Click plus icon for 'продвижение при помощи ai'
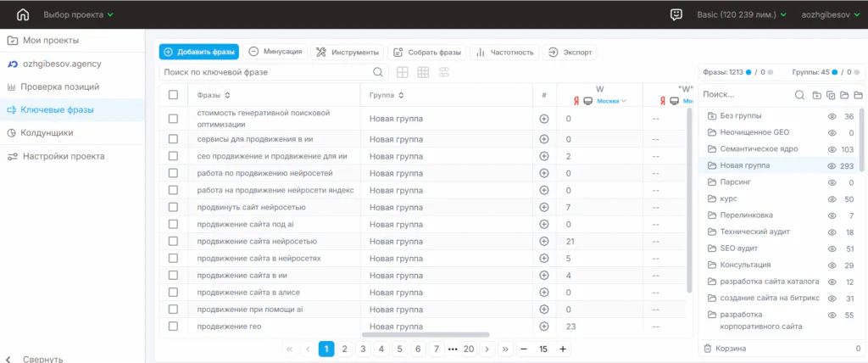 pos(544,310)
